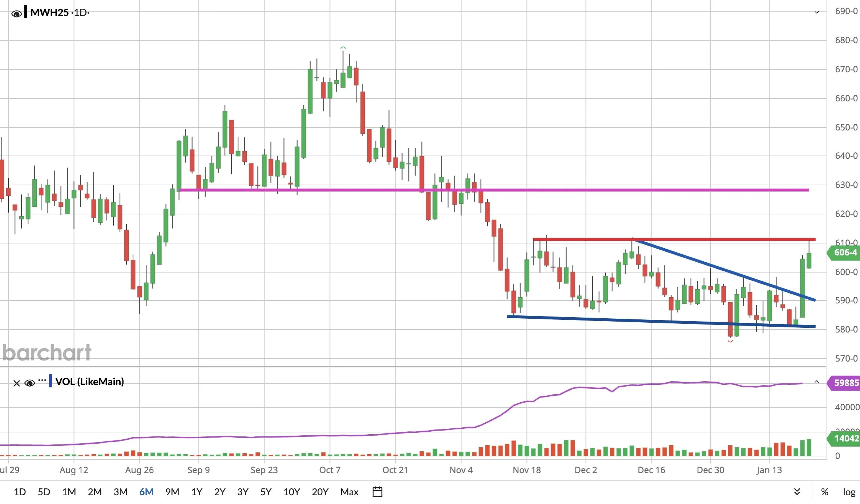
Task: Toggle visibility of VOL study
Action: click(29, 383)
